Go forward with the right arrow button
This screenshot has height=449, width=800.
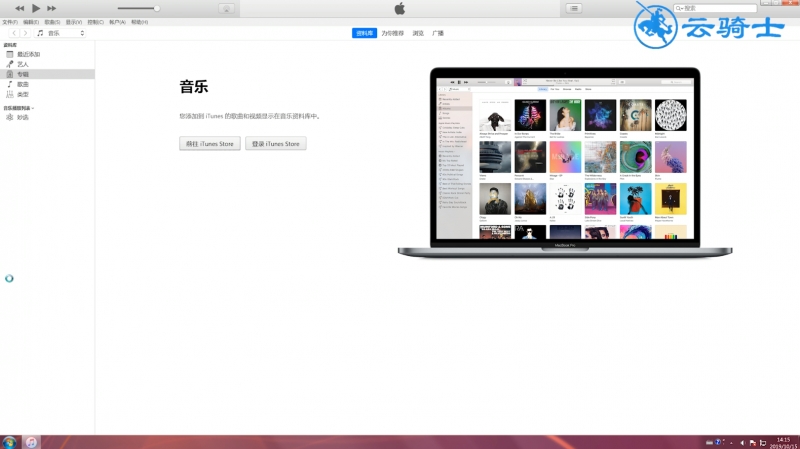(25, 33)
